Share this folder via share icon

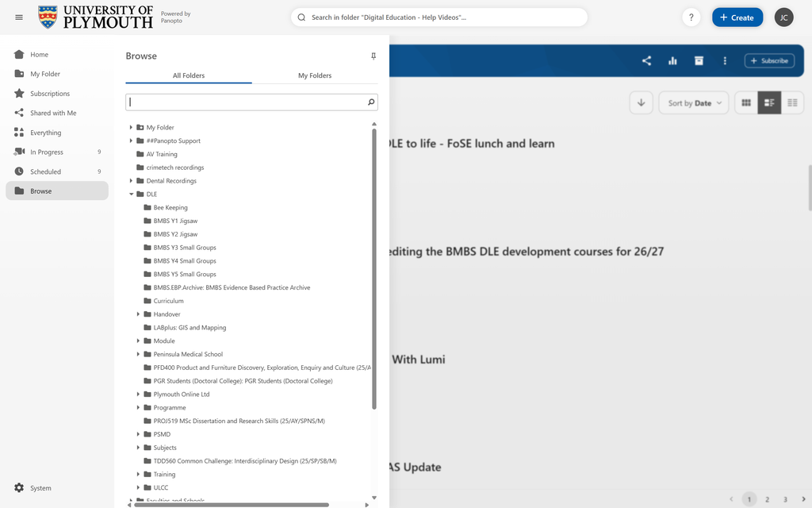[646, 60]
